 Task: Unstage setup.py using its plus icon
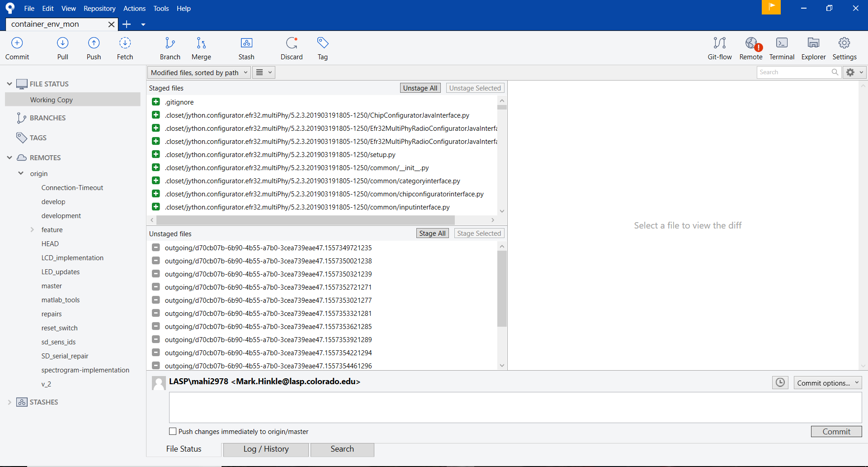tap(156, 154)
